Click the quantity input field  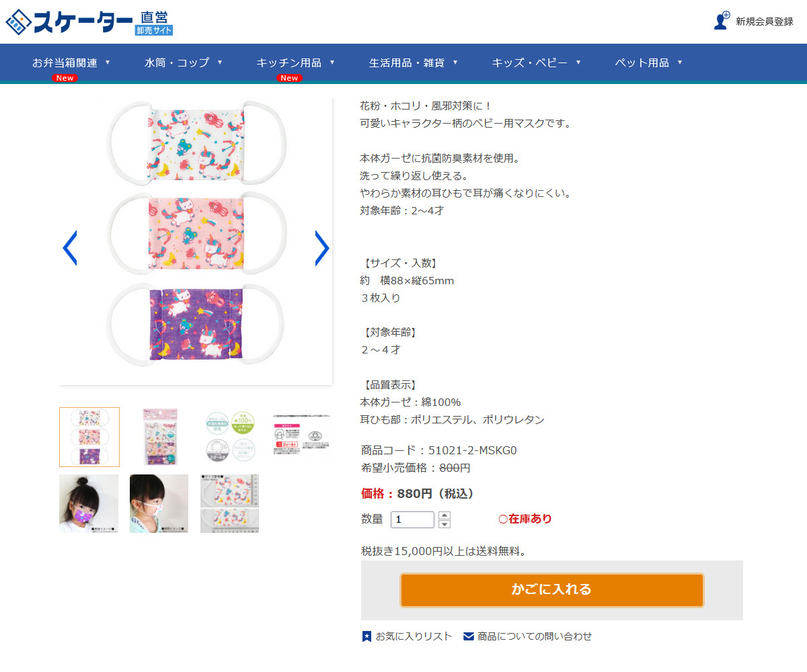[412, 519]
